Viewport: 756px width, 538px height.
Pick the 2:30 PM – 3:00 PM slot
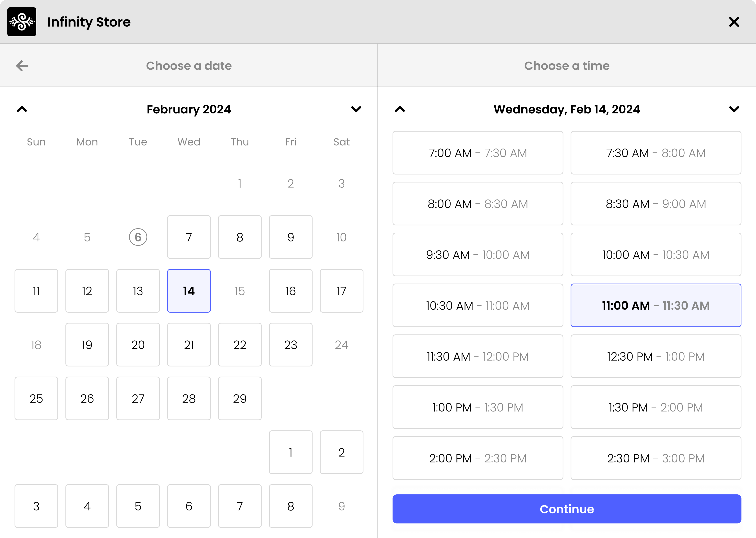click(x=656, y=458)
